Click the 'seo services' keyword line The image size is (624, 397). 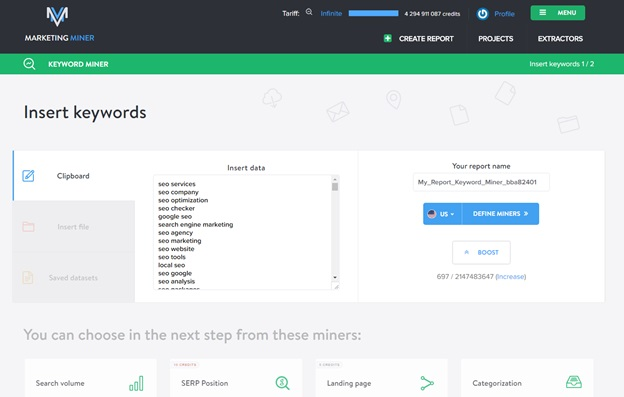point(177,184)
